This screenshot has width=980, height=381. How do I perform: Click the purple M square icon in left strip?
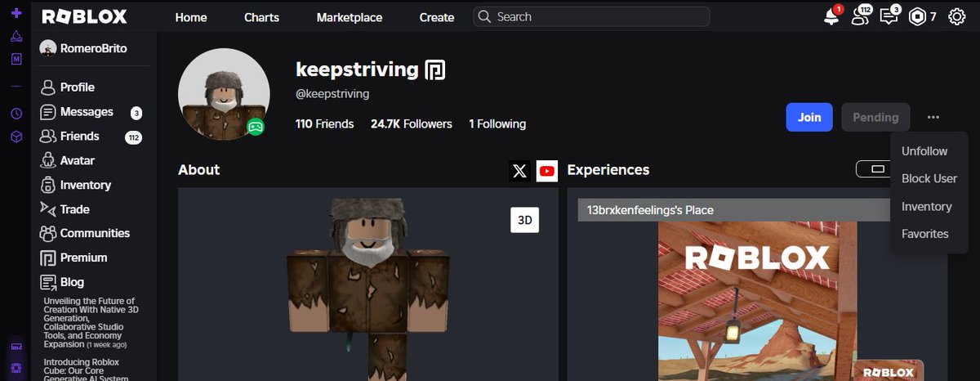(x=16, y=60)
